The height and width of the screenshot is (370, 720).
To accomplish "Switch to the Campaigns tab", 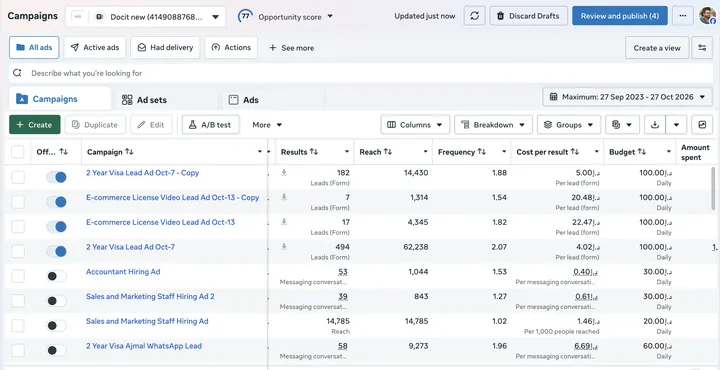I will point(60,99).
